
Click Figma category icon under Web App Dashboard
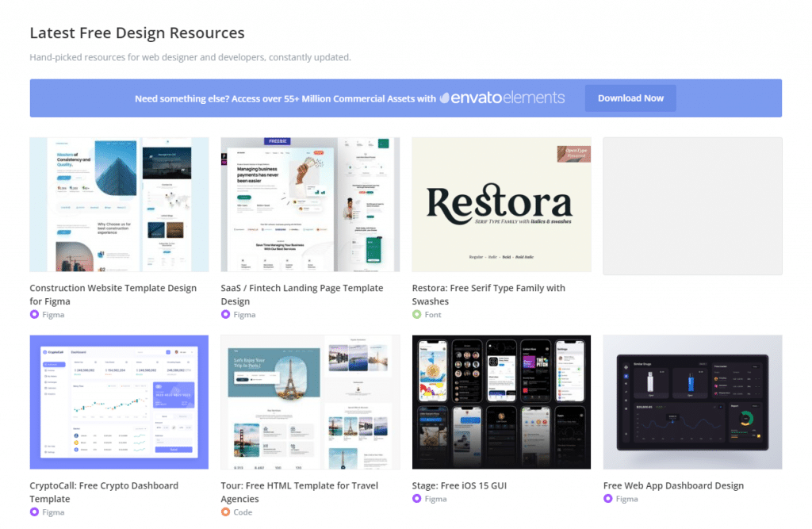608,498
